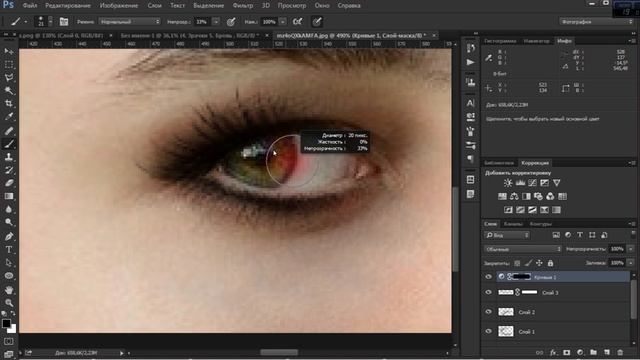
Task: Hide the Слой 2 layer
Action: 489,312
